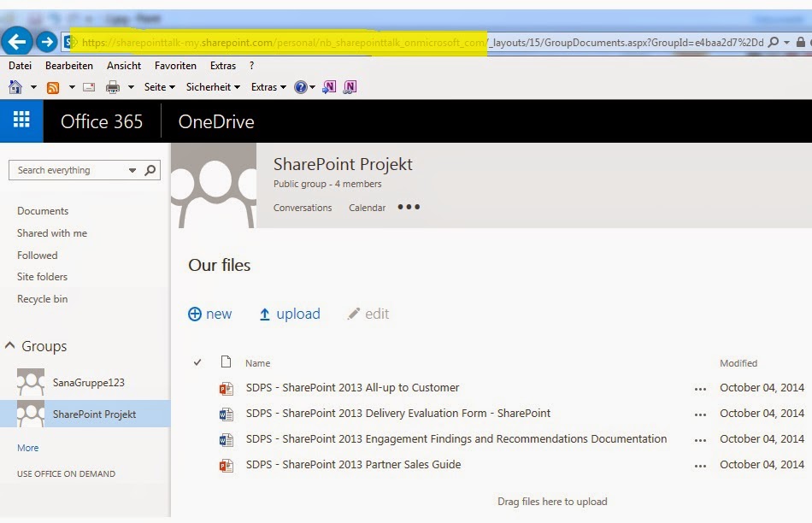
Task: Open the Sicherheit dropdown
Action: pos(211,86)
